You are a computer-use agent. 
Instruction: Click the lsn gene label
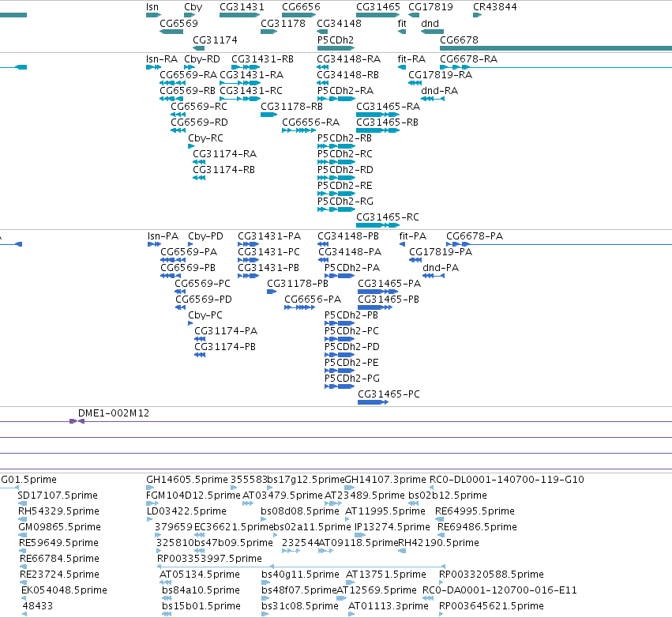[152, 7]
